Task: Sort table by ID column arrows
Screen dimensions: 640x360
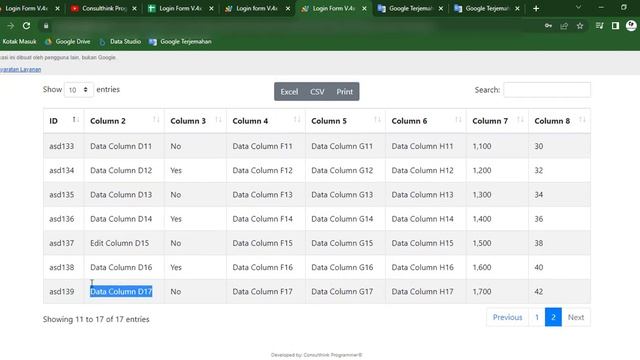Action: [x=75, y=120]
